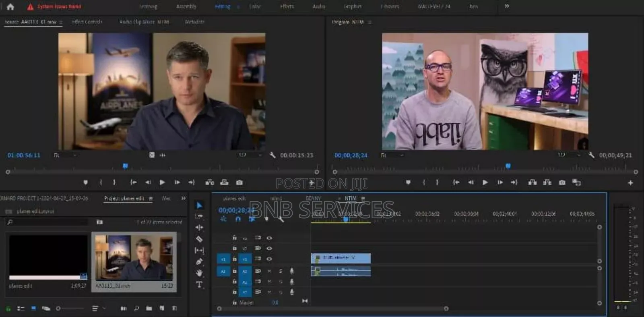Viewport: 644px width, 317px height.
Task: Click the Program monitor timecode 00;00;28;24
Action: pos(351,155)
